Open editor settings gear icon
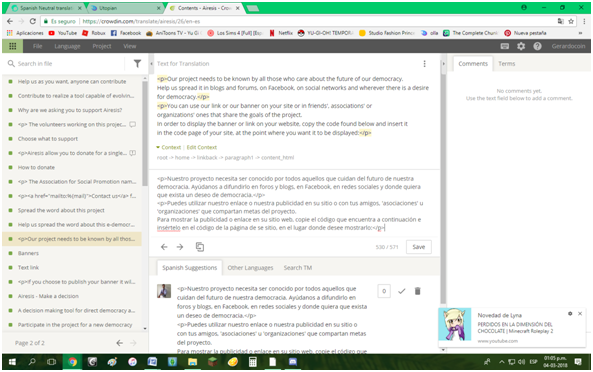This screenshot has width=593, height=372. (521, 46)
